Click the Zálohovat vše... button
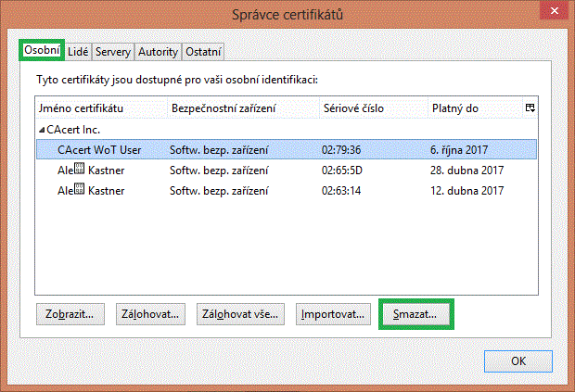Image resolution: width=575 pixels, height=392 pixels. click(x=240, y=314)
